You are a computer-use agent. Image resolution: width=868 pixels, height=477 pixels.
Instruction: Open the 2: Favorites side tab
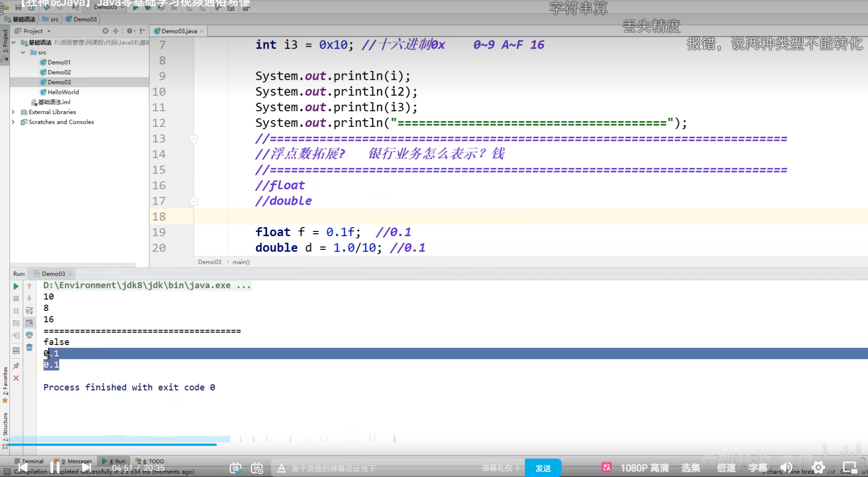[x=5, y=385]
